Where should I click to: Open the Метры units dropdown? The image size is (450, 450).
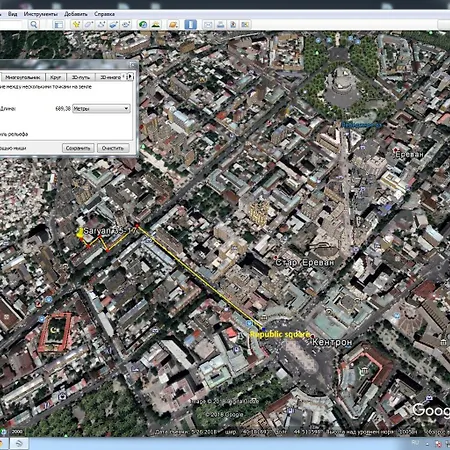click(x=101, y=108)
